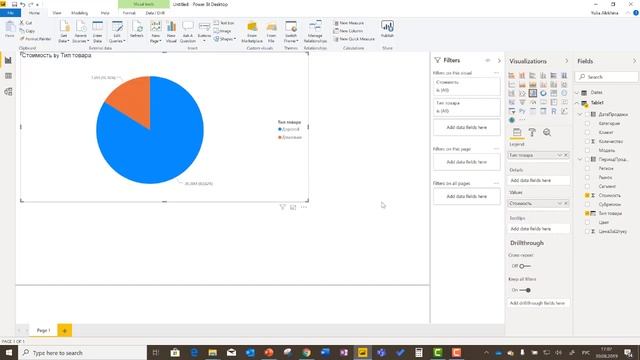
Task: Check the Клиент field checkbox
Action: pos(587,132)
